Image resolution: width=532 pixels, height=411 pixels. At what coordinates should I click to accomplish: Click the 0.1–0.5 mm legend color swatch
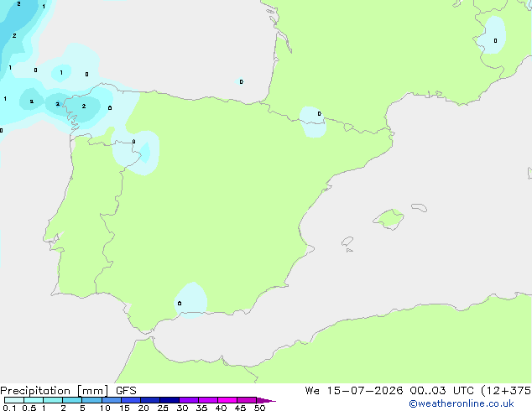[14, 400]
